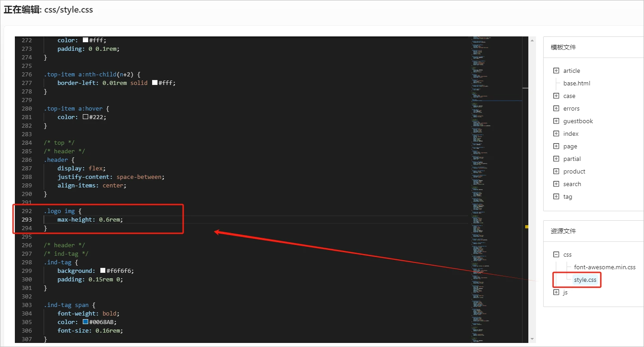Screen dimensions: 644x347
Task: Click font-weight: bold line
Action: pos(89,313)
